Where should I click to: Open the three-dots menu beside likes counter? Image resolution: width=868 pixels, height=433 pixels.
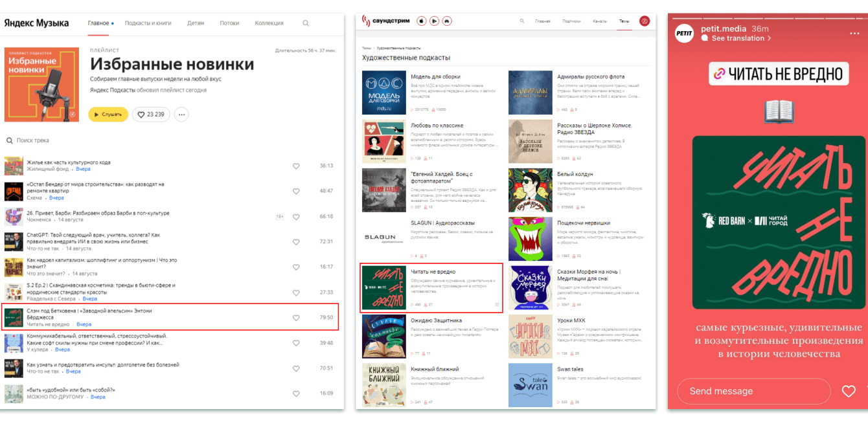[x=181, y=115]
